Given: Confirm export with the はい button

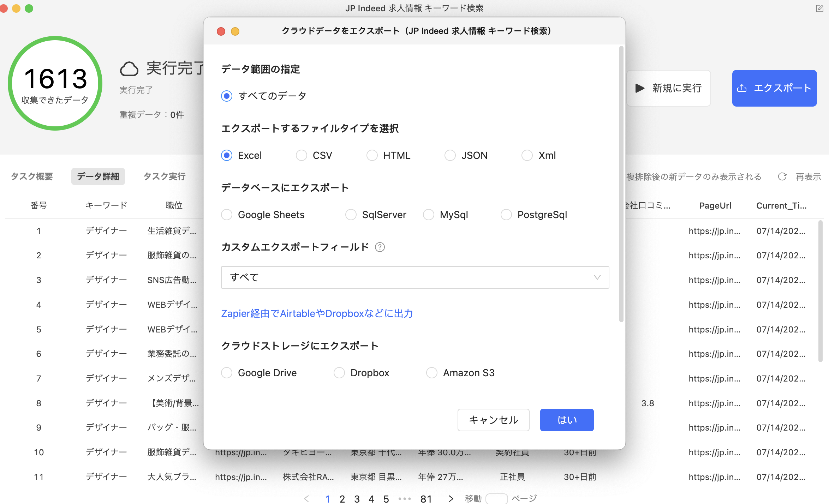Looking at the screenshot, I should pos(567,420).
